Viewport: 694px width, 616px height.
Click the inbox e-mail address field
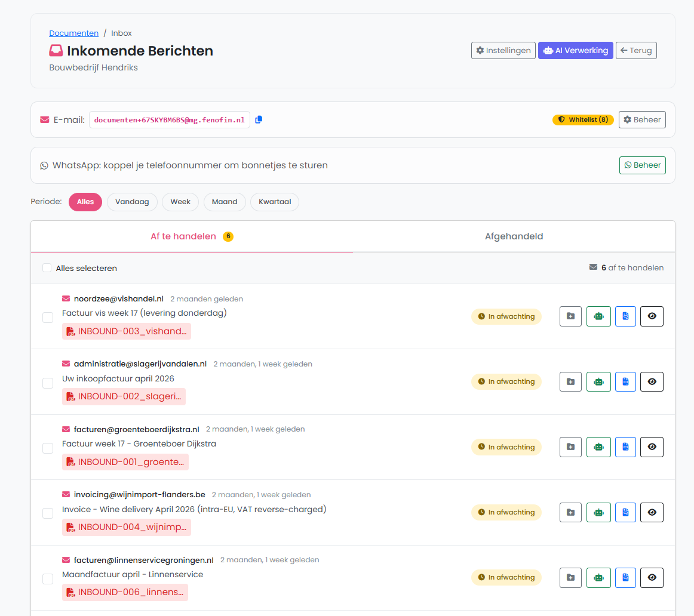pos(170,120)
